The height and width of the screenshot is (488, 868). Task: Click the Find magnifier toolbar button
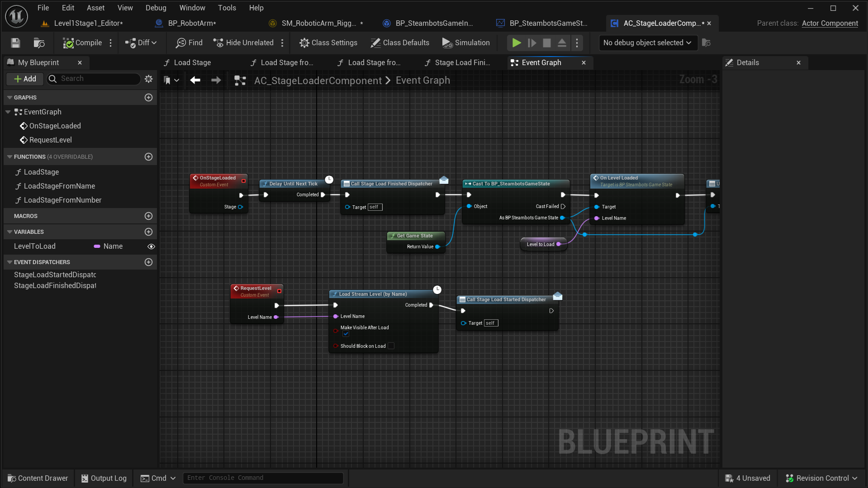point(189,43)
